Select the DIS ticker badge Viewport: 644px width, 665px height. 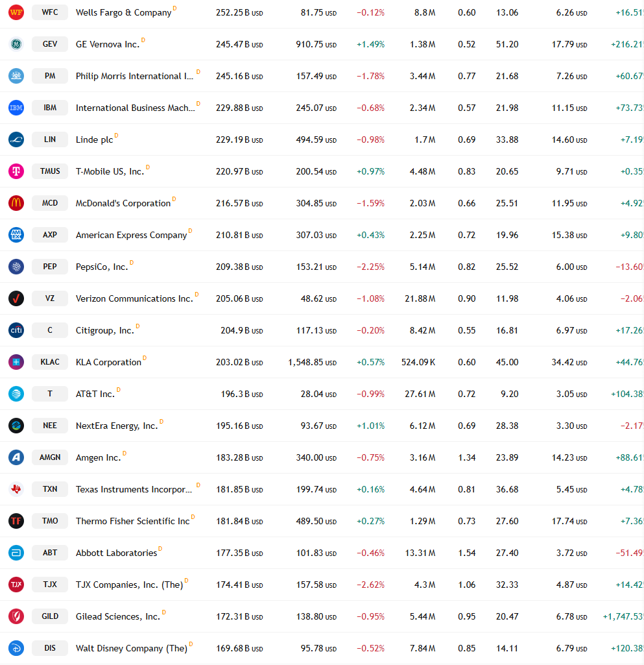(x=49, y=649)
